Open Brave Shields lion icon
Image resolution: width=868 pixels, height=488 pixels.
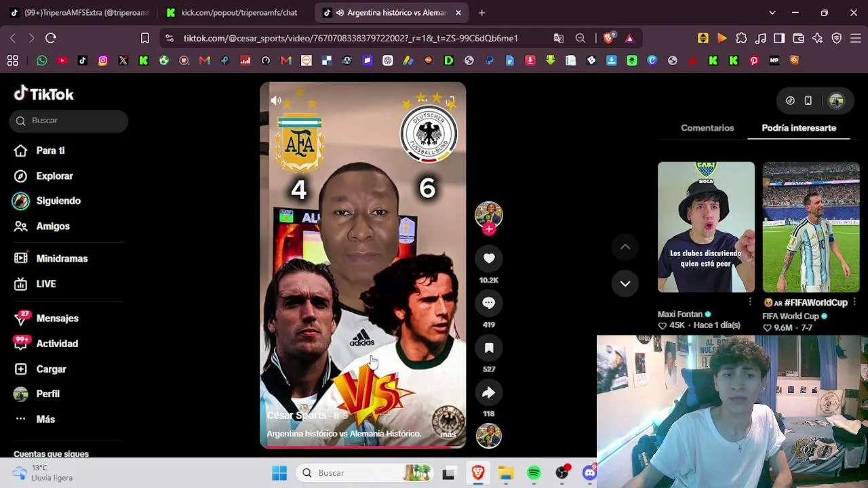(608, 39)
